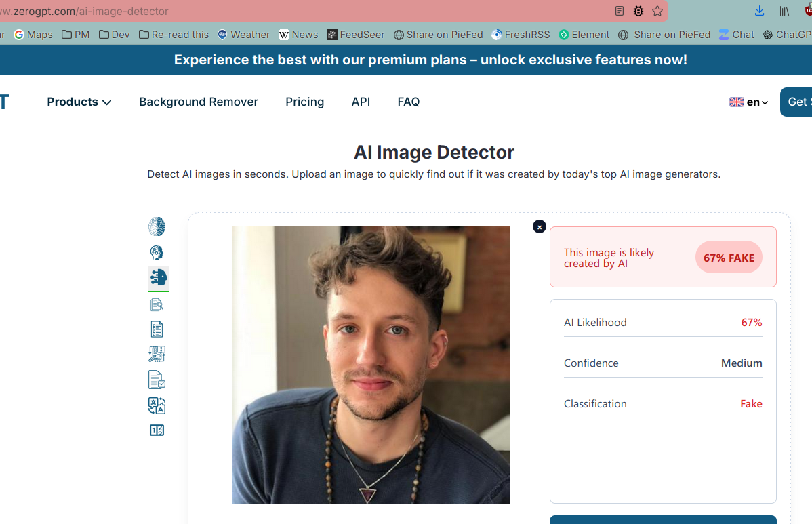Image resolution: width=812 pixels, height=524 pixels.
Task: Remove the uploaded image with the X button
Action: [540, 227]
